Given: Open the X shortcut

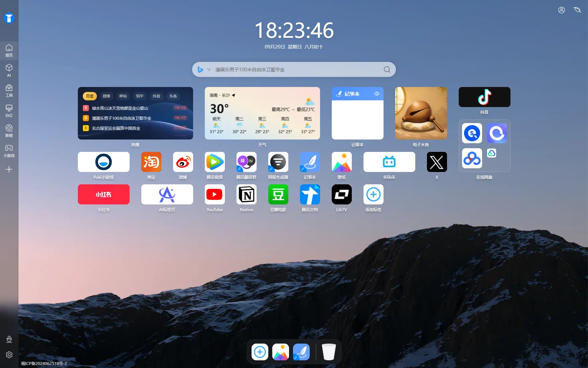Looking at the screenshot, I should (437, 162).
